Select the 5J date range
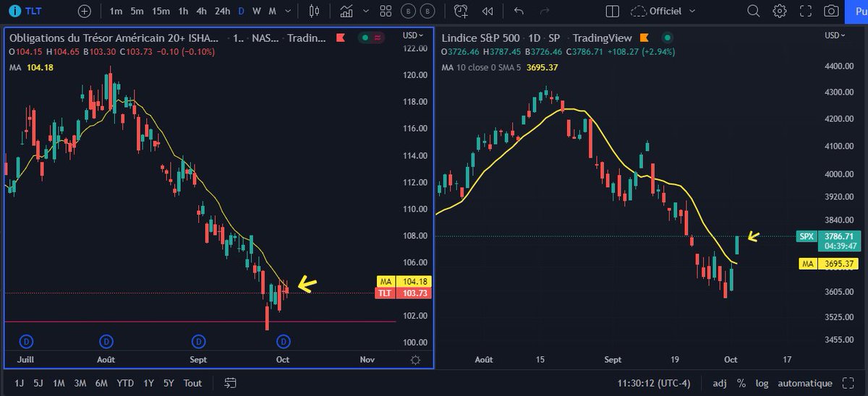This screenshot has width=868, height=396. coord(38,383)
